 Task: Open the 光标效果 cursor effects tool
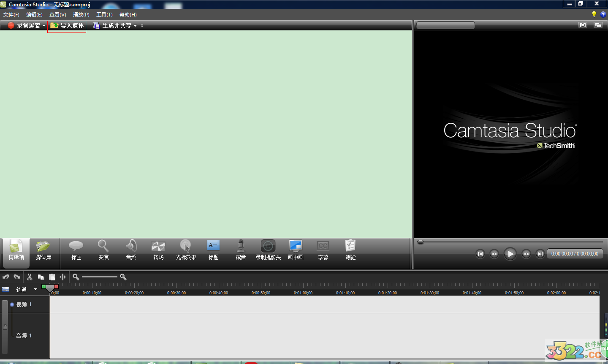point(186,250)
